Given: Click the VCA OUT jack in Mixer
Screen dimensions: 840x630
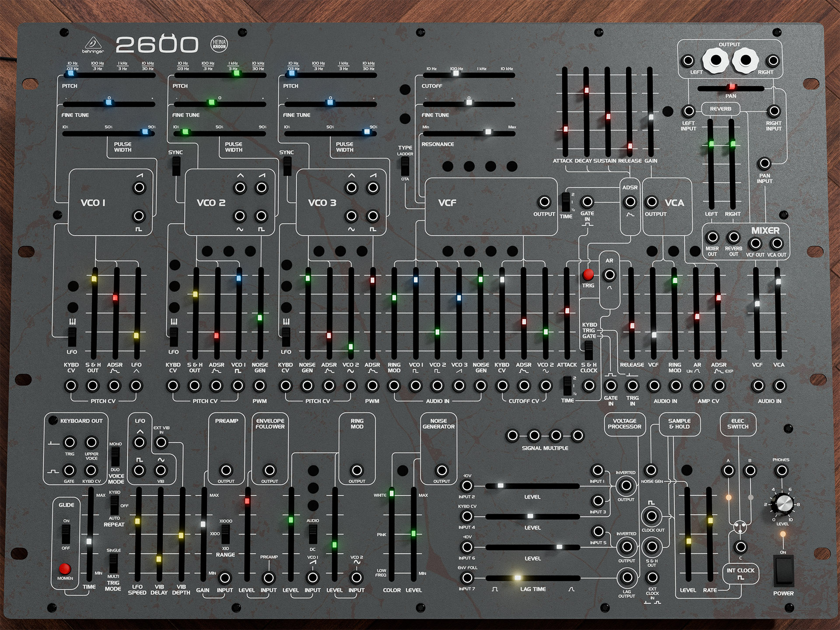Looking at the screenshot, I should coord(777,243).
